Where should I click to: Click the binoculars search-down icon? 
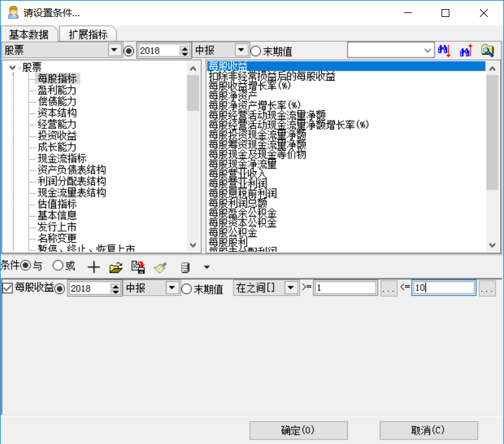(x=444, y=51)
